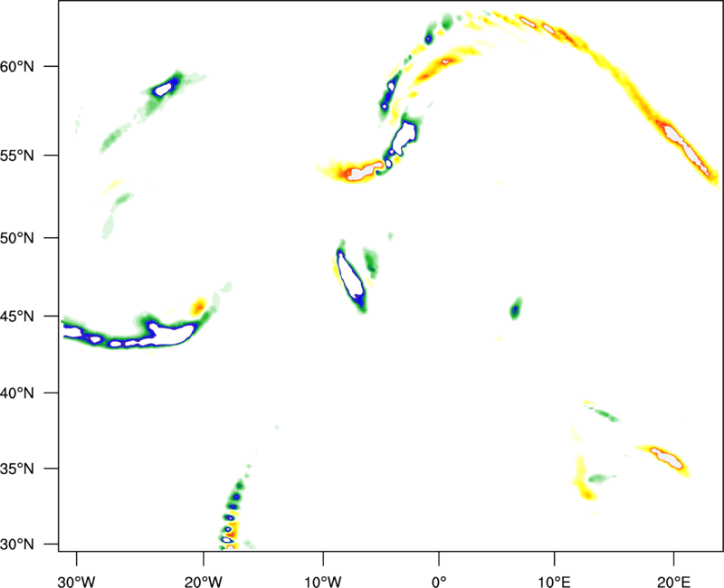The image size is (724, 588).
Task: Click the 40°N latitude label
Action: pyautogui.click(x=17, y=394)
